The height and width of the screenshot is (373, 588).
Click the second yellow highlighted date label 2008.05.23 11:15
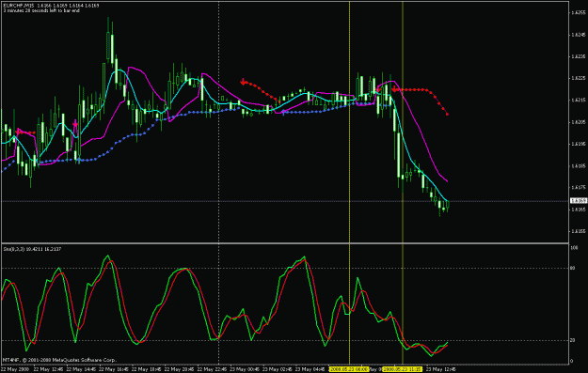click(x=403, y=369)
